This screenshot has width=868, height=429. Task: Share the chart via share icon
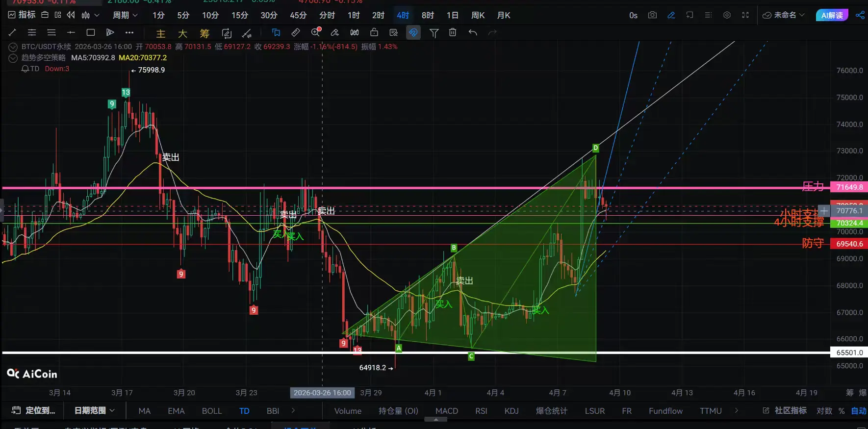click(860, 15)
